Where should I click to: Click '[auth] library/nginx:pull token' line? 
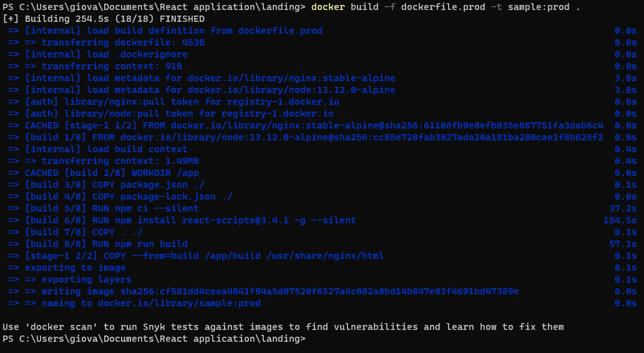(173, 102)
